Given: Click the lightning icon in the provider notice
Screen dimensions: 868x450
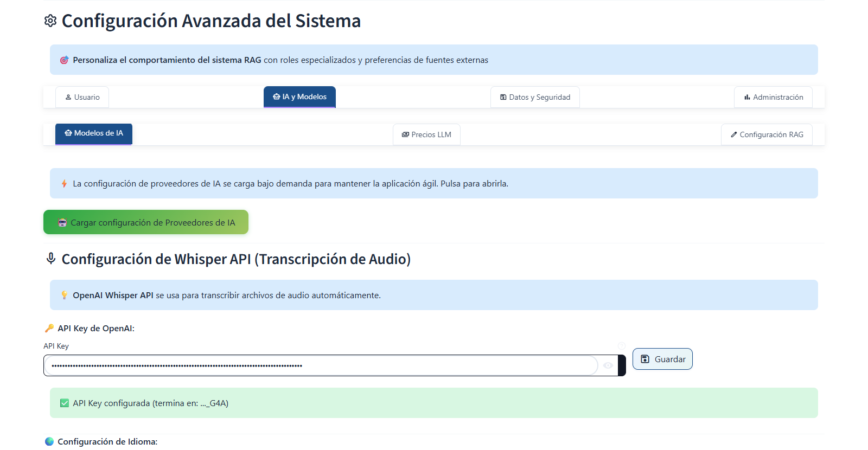Looking at the screenshot, I should (64, 183).
